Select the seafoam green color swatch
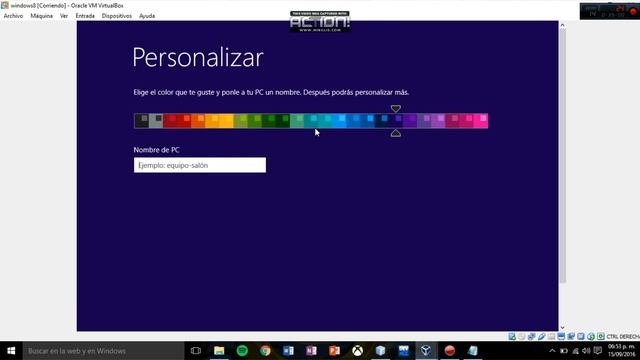The image size is (640, 360). (x=297, y=121)
